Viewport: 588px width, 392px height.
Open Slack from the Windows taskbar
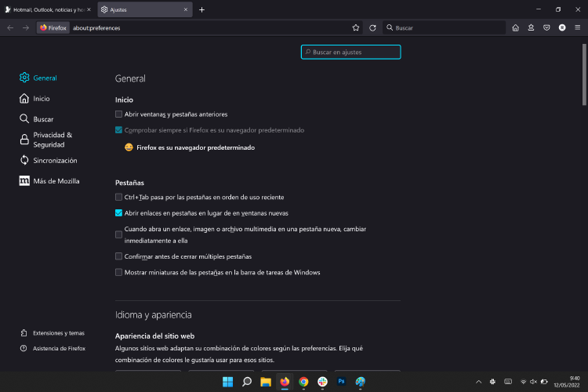click(322, 382)
